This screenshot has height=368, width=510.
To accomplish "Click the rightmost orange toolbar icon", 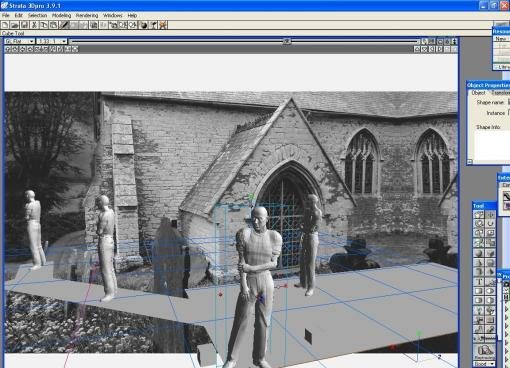I will (163, 25).
